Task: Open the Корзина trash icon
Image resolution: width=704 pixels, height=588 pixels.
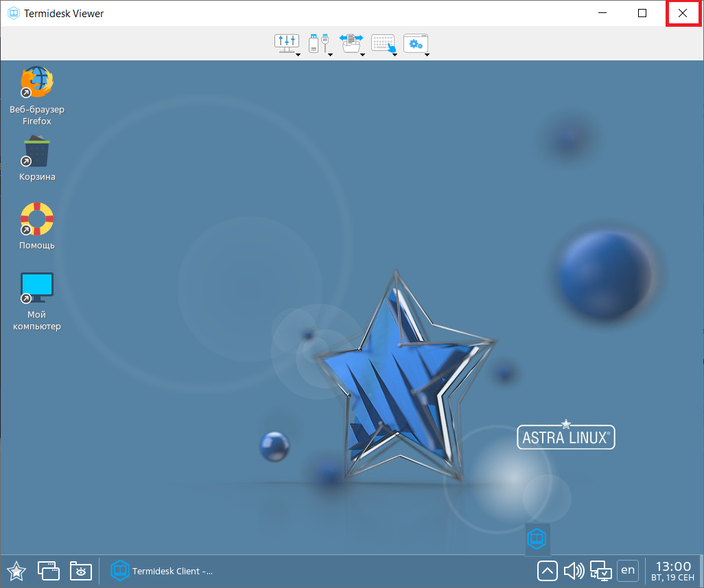Action: [37, 152]
